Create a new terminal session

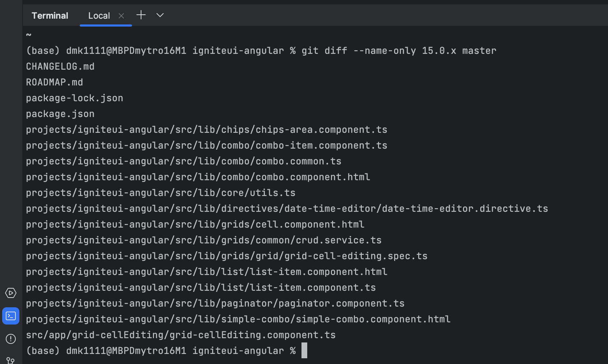(x=141, y=15)
